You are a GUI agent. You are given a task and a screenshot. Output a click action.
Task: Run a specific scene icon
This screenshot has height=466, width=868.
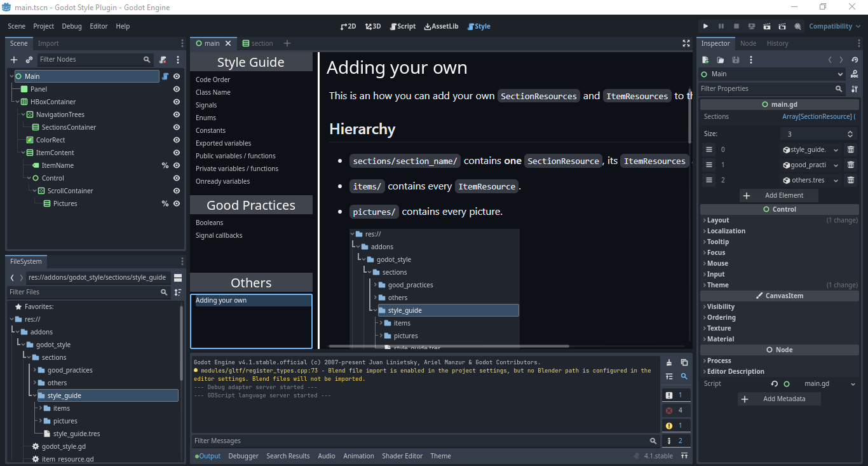click(782, 26)
